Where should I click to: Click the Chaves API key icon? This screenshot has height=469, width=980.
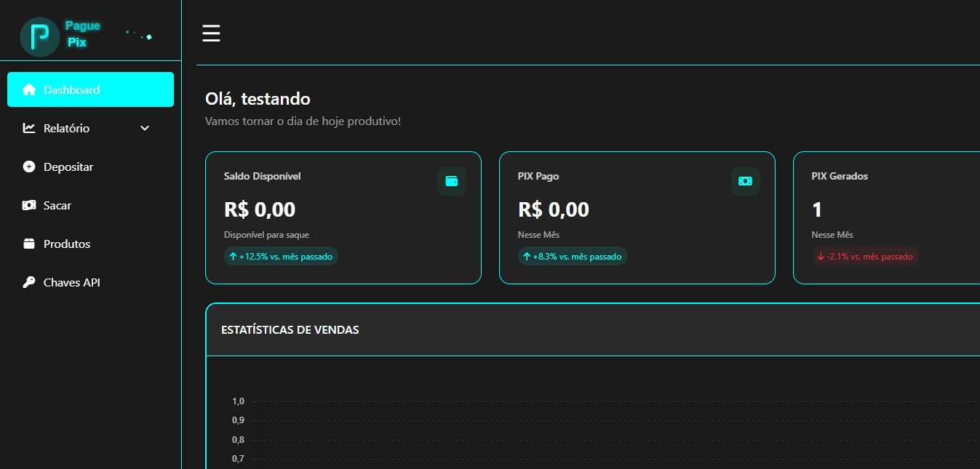click(29, 281)
